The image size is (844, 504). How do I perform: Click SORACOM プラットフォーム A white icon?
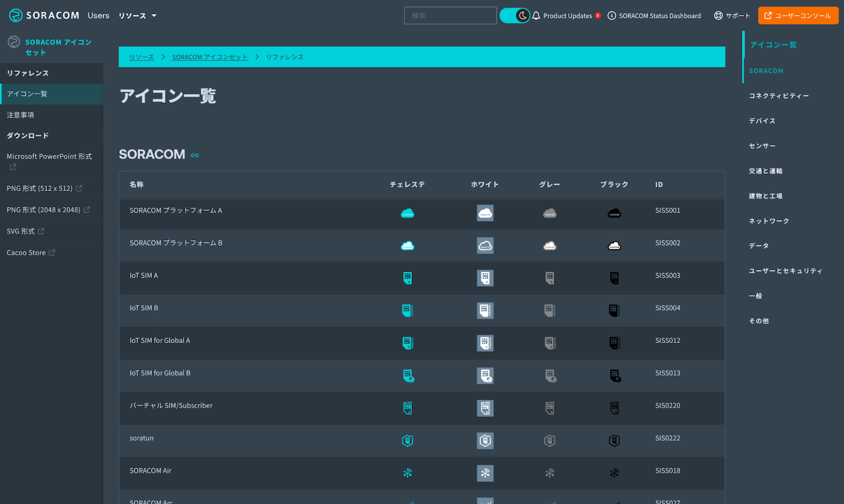(485, 213)
